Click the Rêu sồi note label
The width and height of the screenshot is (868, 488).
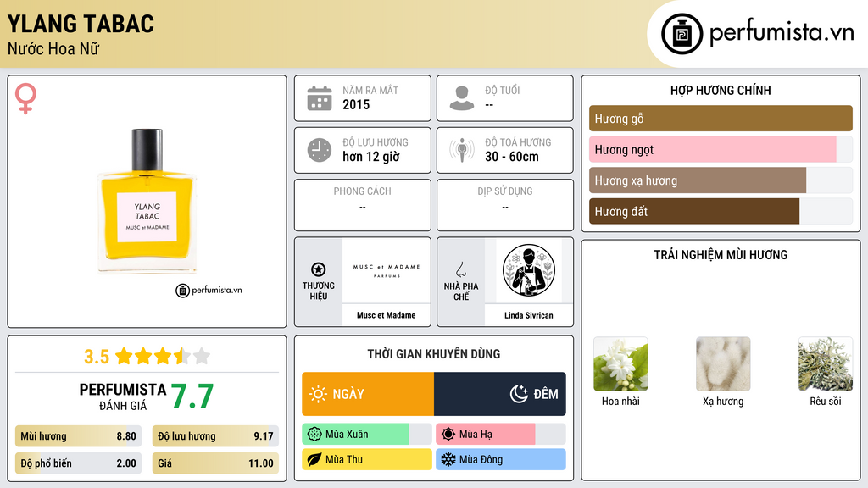[826, 401]
